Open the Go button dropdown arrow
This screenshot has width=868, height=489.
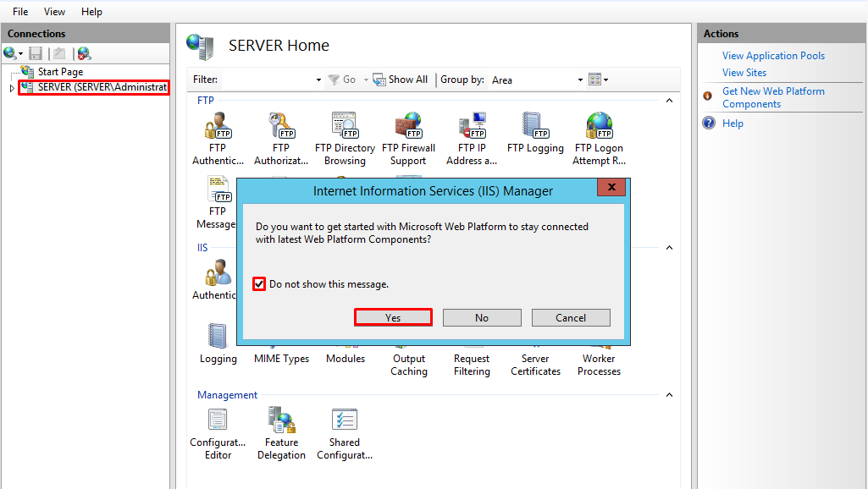pos(366,80)
